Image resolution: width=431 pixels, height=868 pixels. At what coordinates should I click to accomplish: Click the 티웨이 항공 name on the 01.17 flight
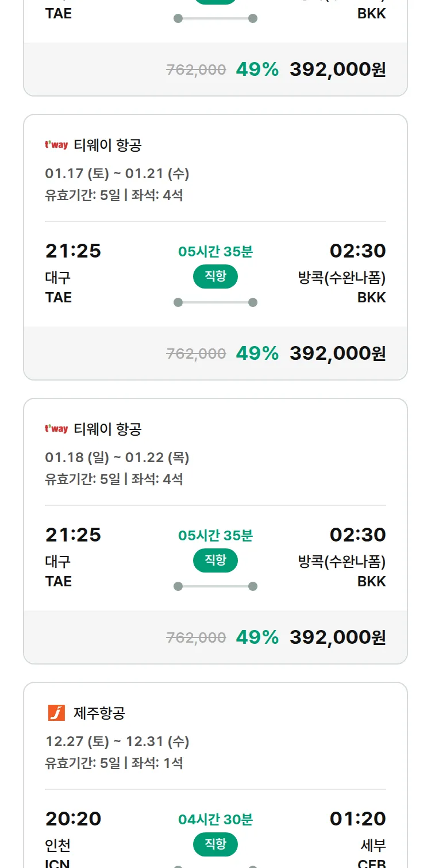(x=107, y=145)
